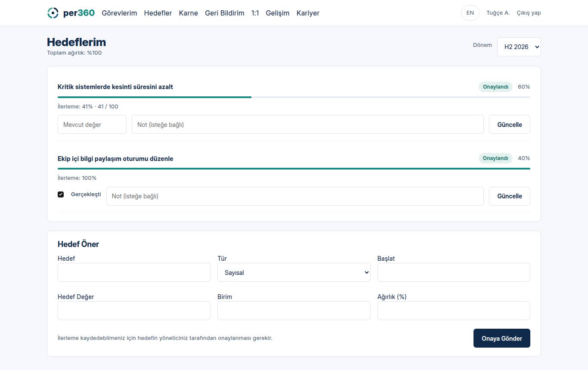The image size is (588, 370).
Task: Open the Kariyer page
Action: [x=308, y=13]
